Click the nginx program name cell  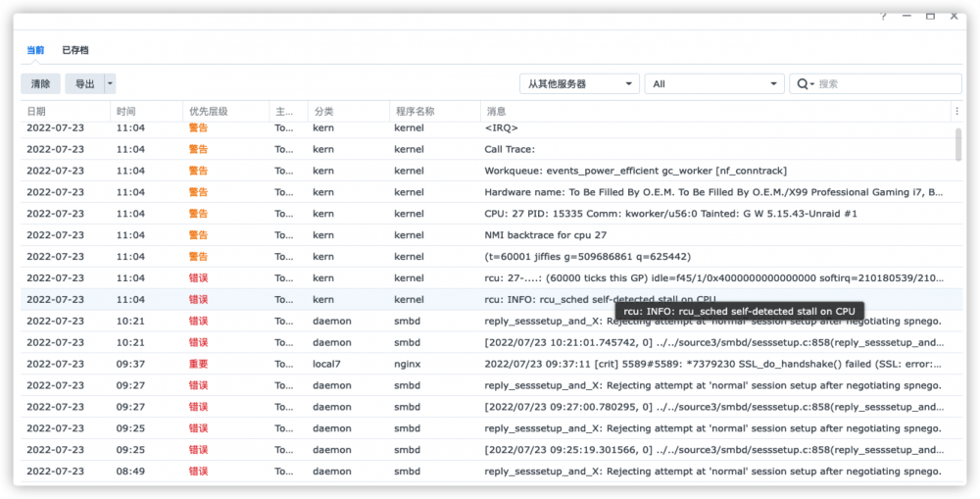(407, 364)
